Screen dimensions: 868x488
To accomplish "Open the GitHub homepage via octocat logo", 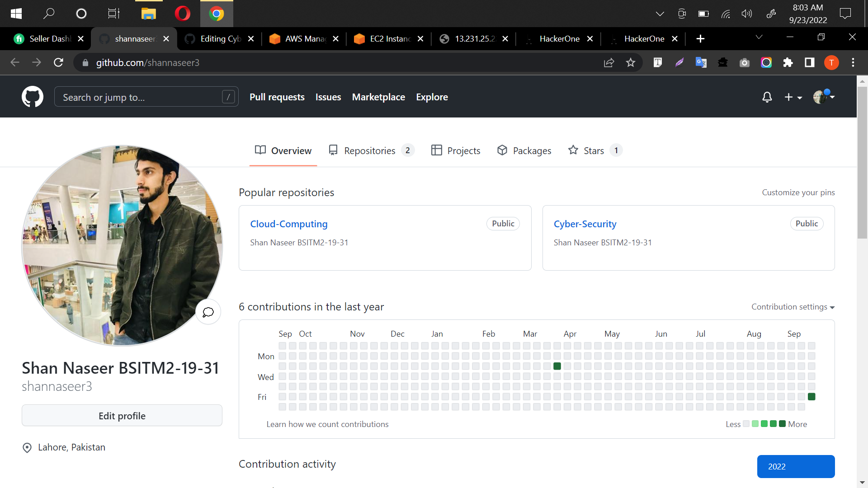I will [x=32, y=96].
